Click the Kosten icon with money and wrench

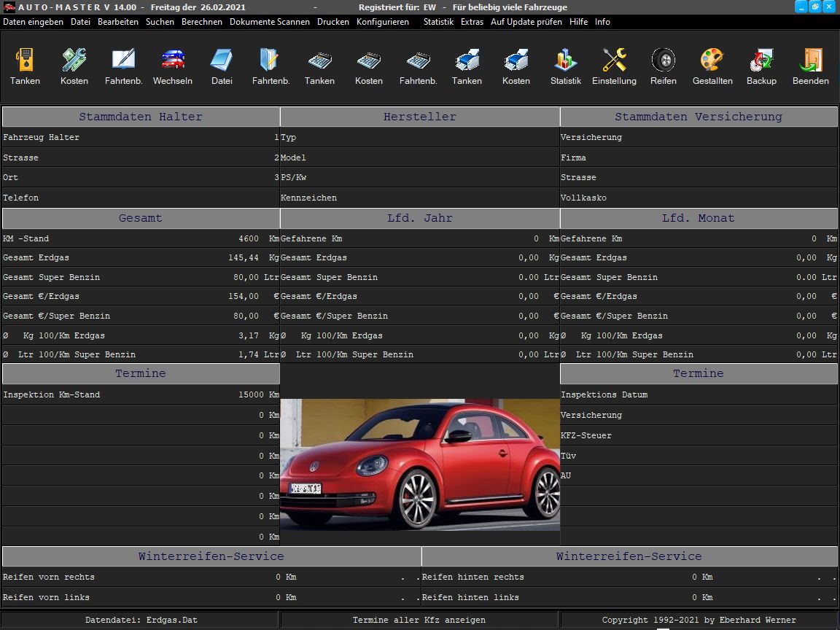click(x=74, y=61)
